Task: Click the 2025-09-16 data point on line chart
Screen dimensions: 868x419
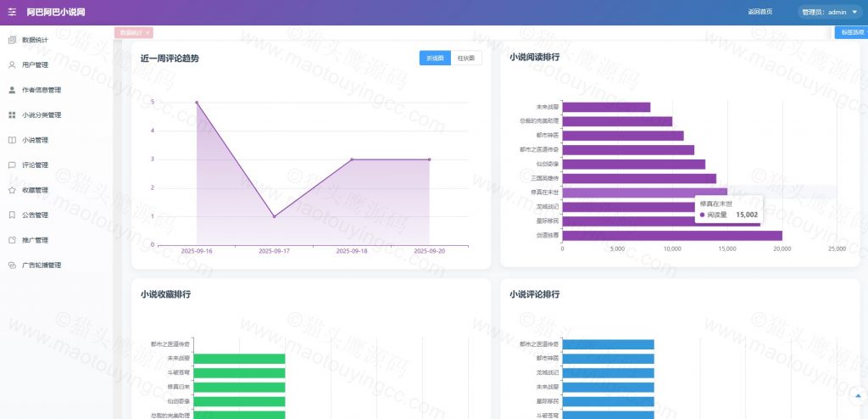Action: tap(197, 103)
